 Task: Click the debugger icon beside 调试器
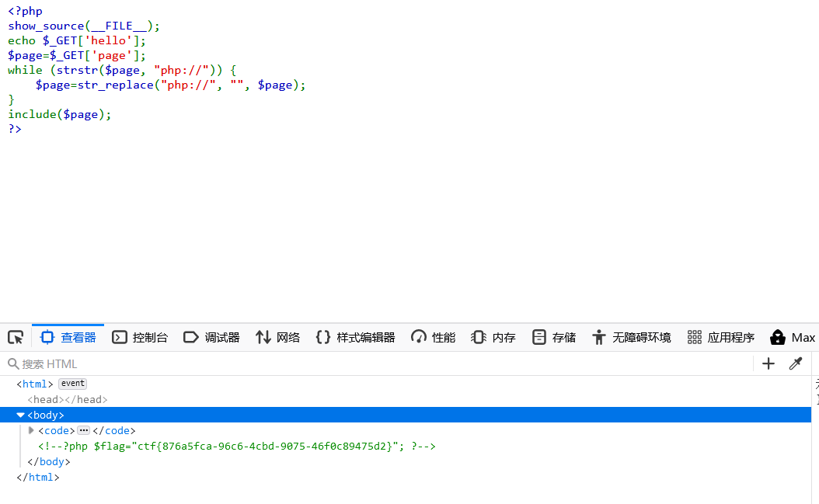pyautogui.click(x=190, y=337)
